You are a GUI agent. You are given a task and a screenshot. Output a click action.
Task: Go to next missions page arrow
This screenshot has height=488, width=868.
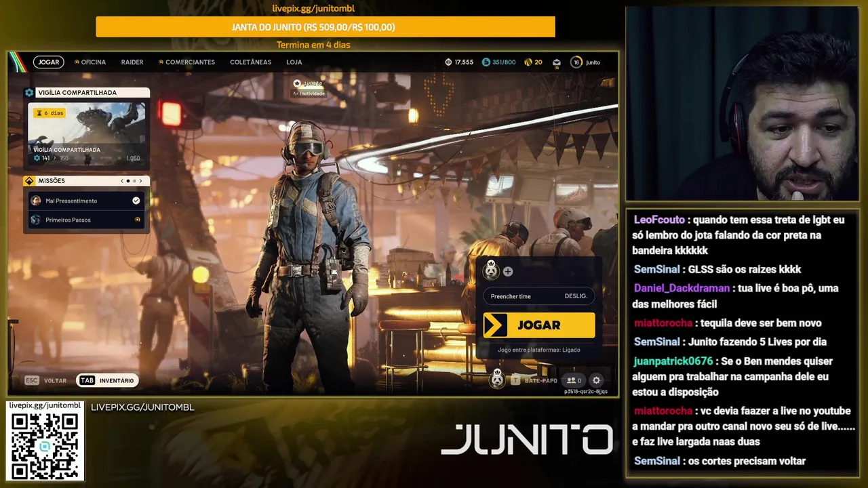click(x=141, y=181)
